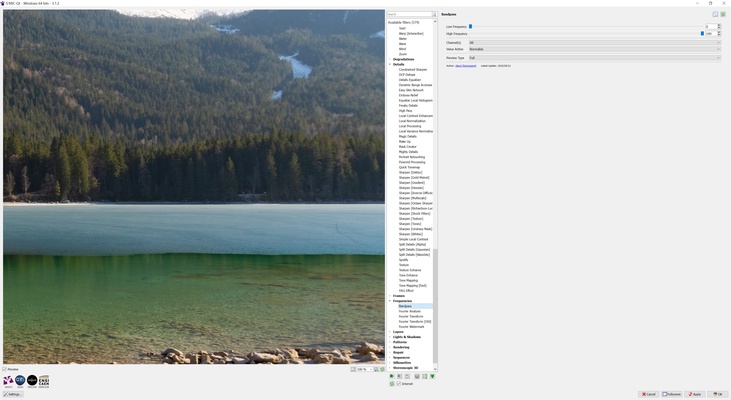Screen dimensions: 731x400
Task: Open the Channel(s) dropdown
Action: tap(594, 42)
